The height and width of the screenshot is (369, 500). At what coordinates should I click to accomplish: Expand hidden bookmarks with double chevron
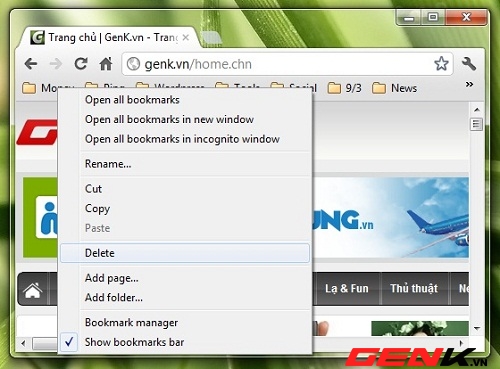[x=469, y=84]
